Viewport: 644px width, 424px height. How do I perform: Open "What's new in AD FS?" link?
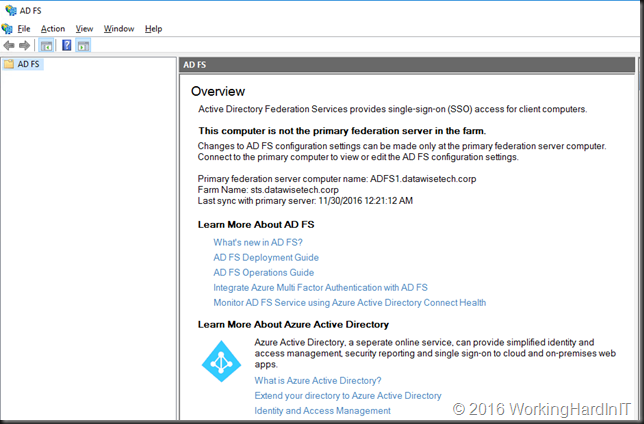(258, 242)
